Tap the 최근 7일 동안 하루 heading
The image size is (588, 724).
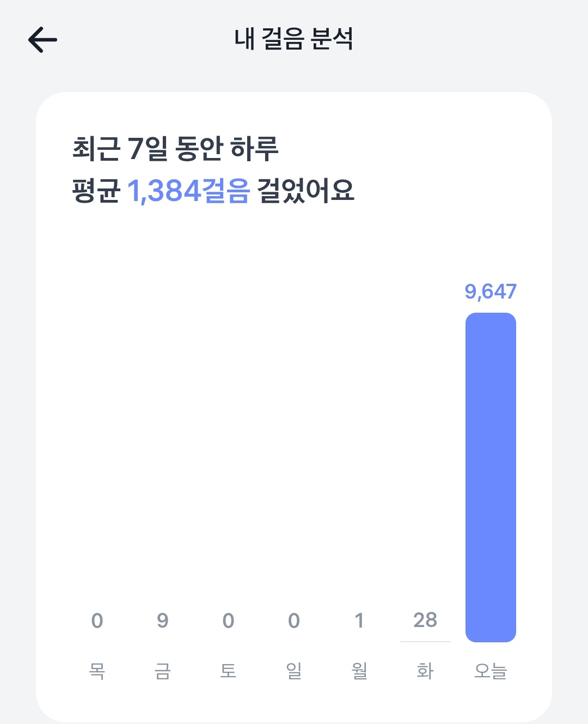(175, 149)
